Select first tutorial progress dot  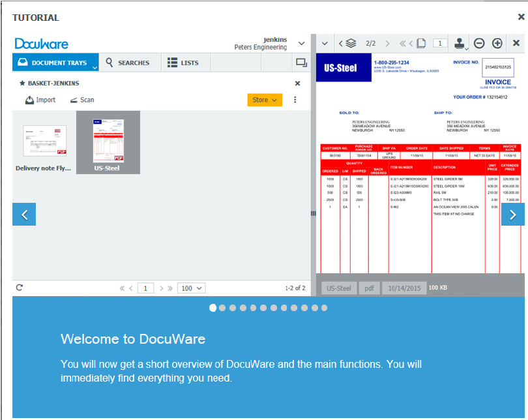[x=213, y=308]
